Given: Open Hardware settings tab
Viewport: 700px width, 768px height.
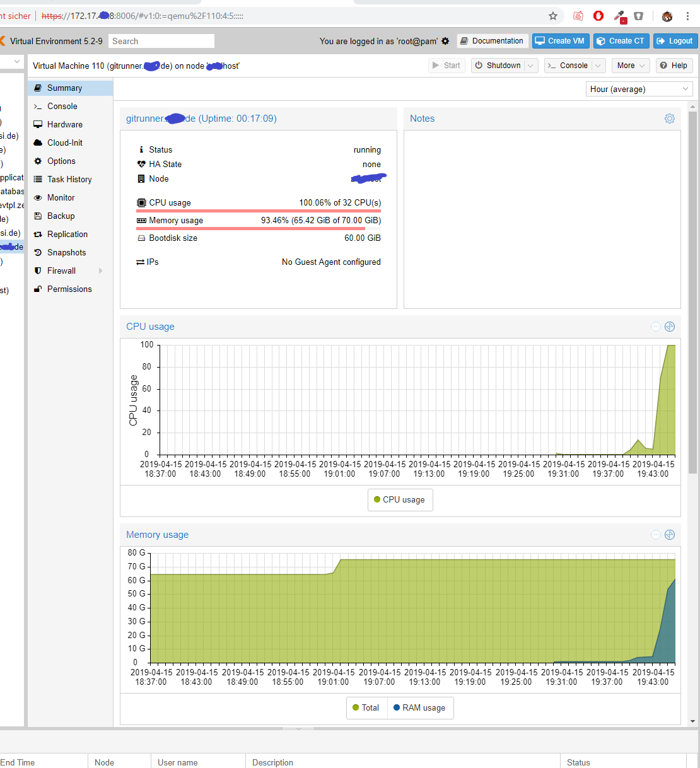Looking at the screenshot, I should tap(70, 124).
